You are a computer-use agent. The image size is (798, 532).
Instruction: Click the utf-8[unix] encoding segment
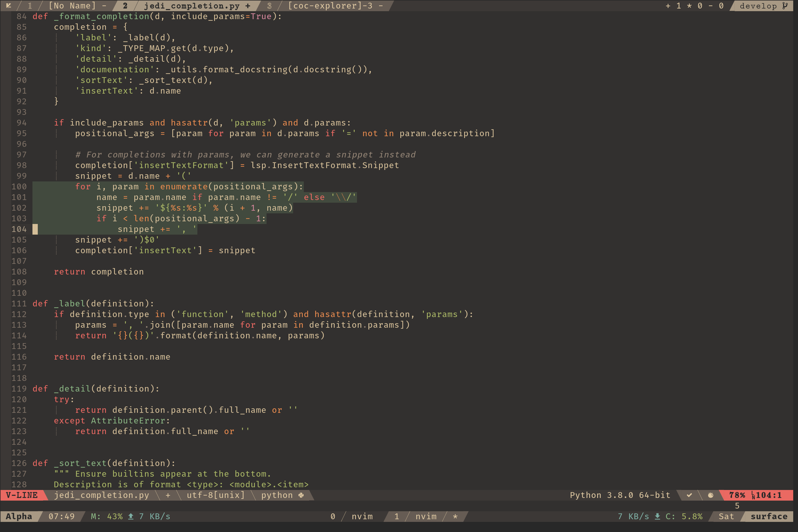(x=215, y=495)
